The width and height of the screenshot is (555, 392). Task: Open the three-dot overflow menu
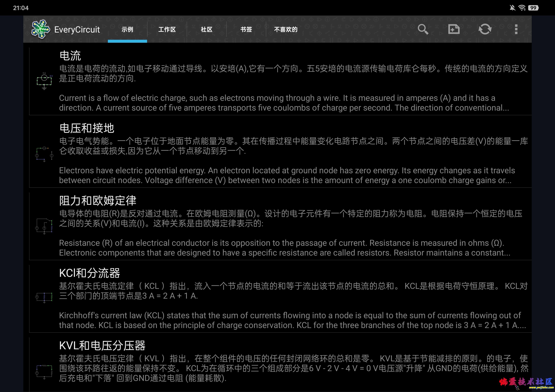(516, 29)
